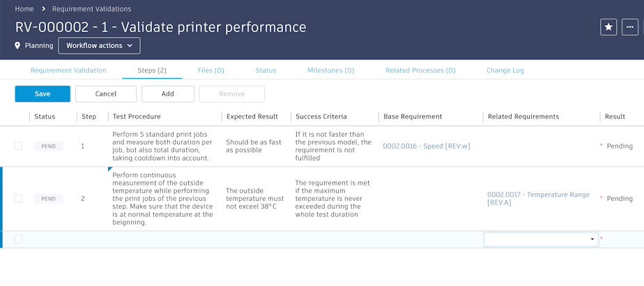Go to Home in the breadcrumb
The image size is (644, 286).
[24, 9]
